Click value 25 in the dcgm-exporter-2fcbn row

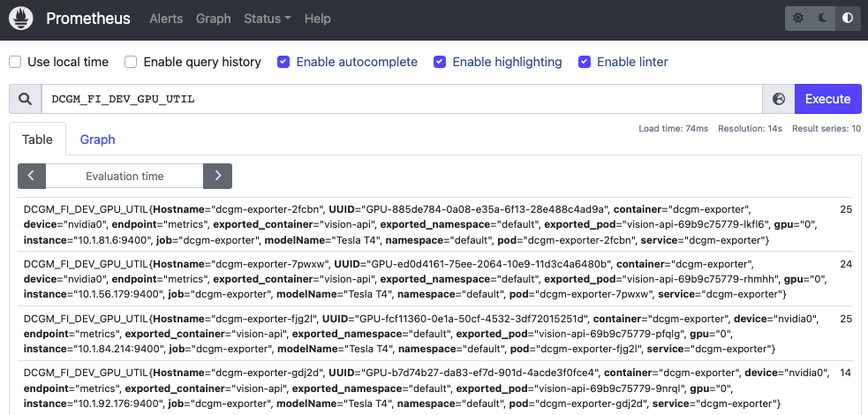click(846, 210)
